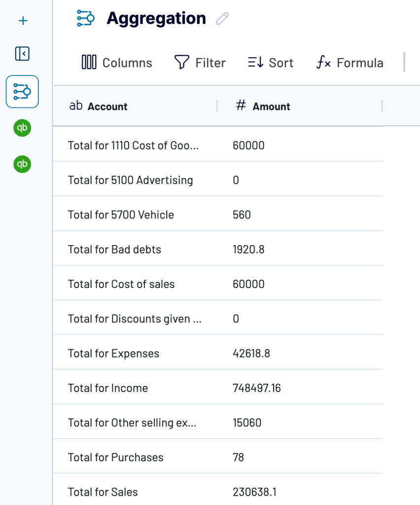The image size is (420, 505).
Task: Click the add new item plus icon
Action: pos(22,21)
